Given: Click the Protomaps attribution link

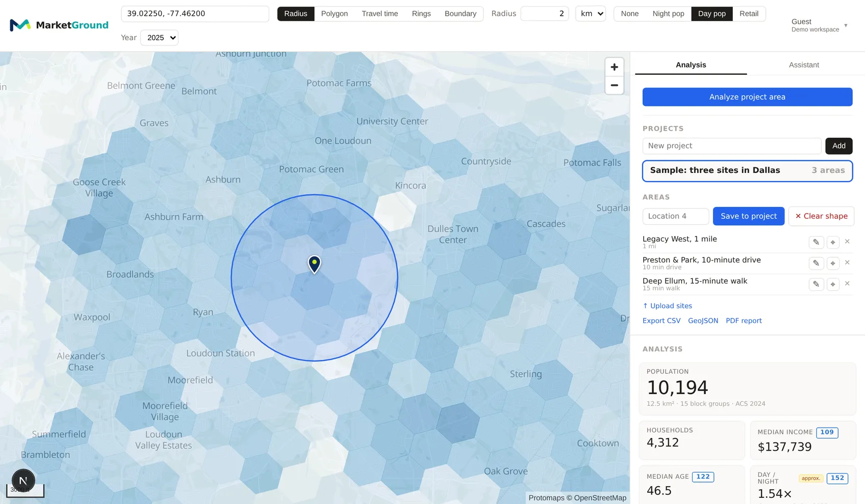Looking at the screenshot, I should 546,498.
